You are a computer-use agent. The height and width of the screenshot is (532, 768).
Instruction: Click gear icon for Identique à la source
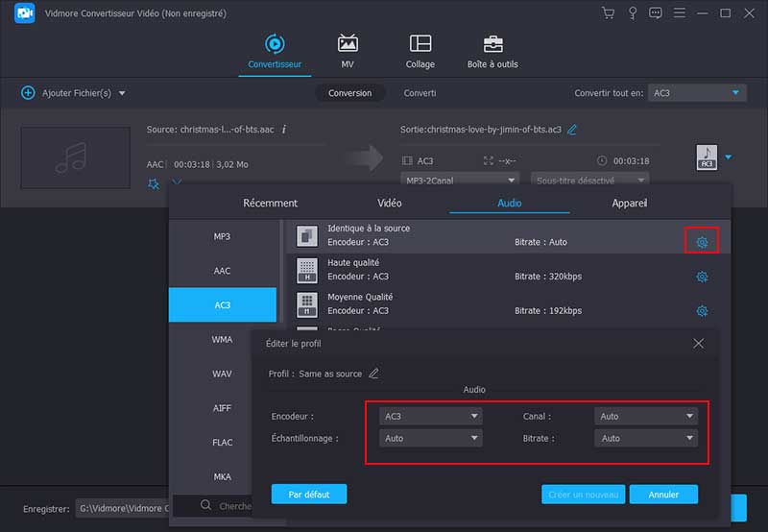[702, 242]
